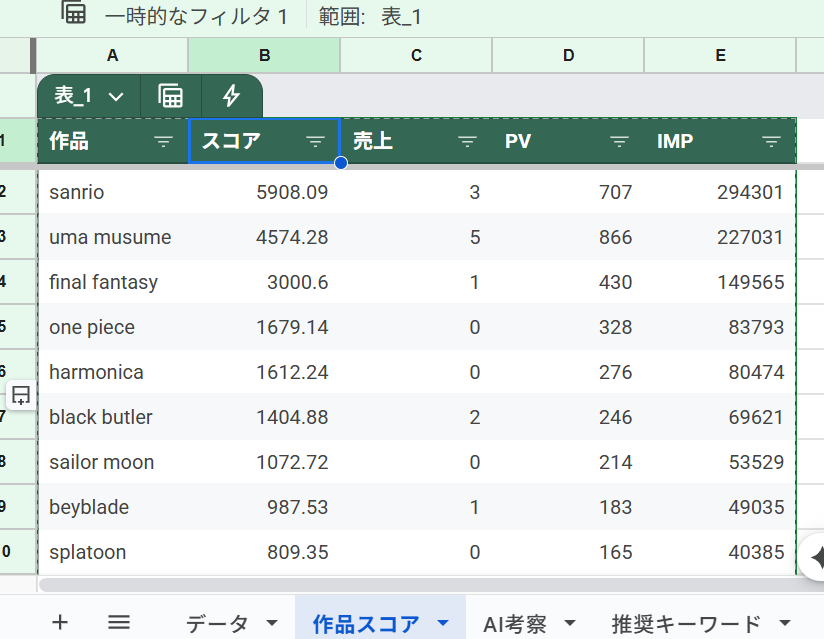Select column E header
This screenshot has height=639, width=824.
(x=720, y=55)
